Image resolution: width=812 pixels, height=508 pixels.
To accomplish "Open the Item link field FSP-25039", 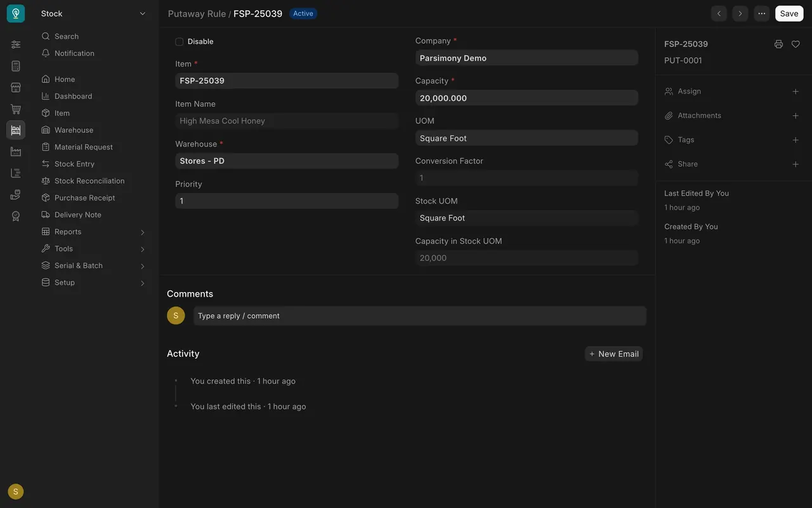I will tap(287, 81).
